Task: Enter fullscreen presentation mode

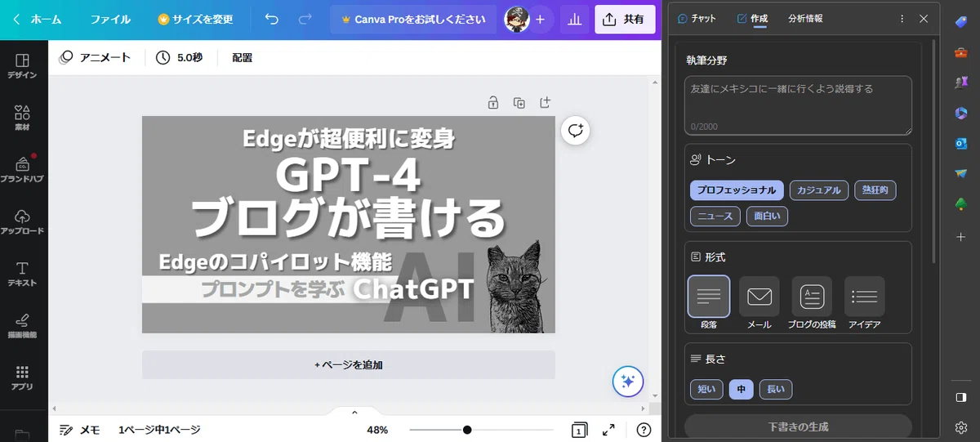Action: point(608,430)
